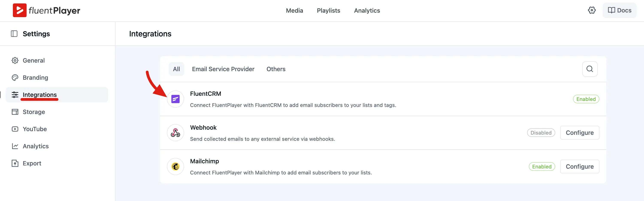Click the Mailchimp logo icon

tap(175, 166)
